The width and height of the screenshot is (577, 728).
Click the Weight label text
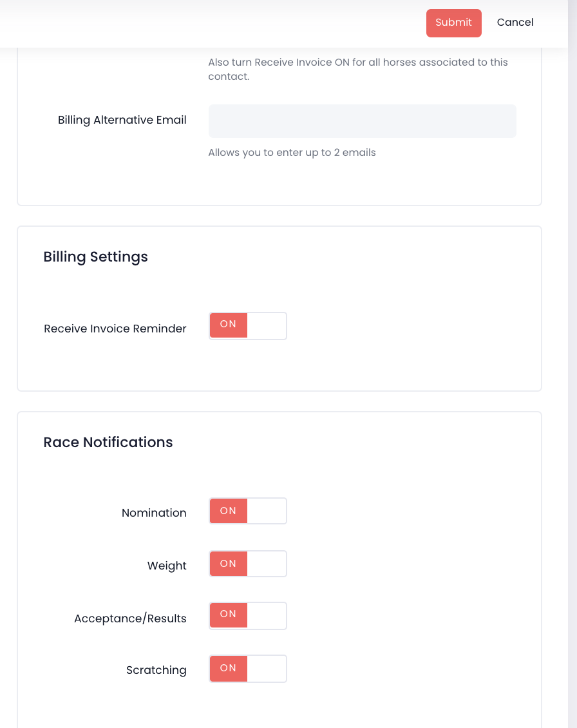coord(167,566)
